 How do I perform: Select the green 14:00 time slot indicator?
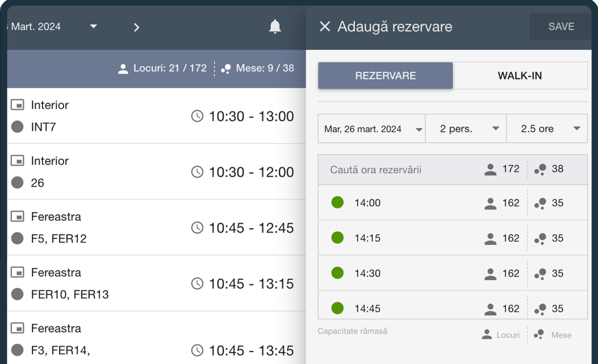click(338, 202)
